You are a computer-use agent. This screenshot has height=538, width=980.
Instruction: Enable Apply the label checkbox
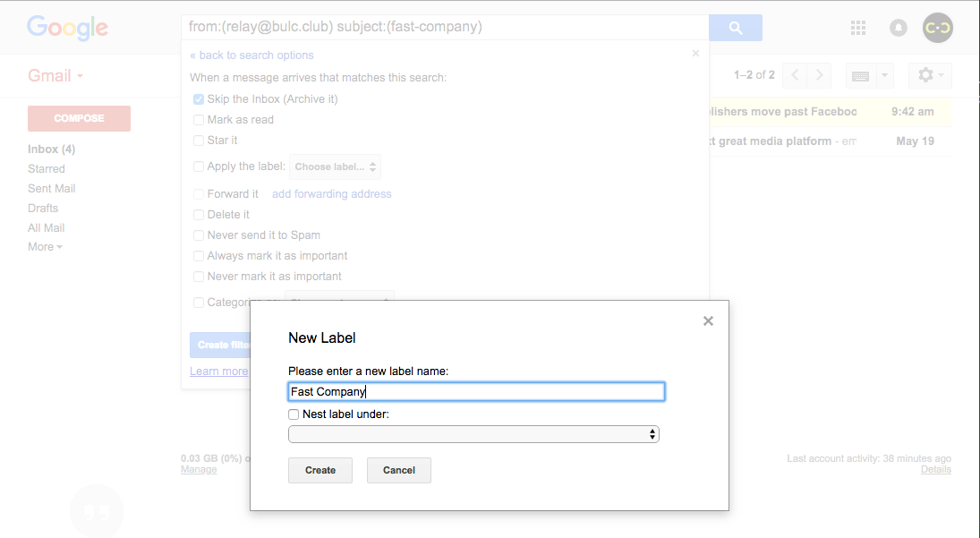click(x=199, y=167)
